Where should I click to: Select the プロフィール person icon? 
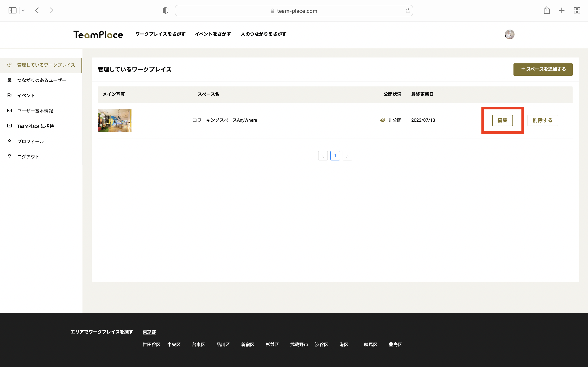(x=9, y=141)
